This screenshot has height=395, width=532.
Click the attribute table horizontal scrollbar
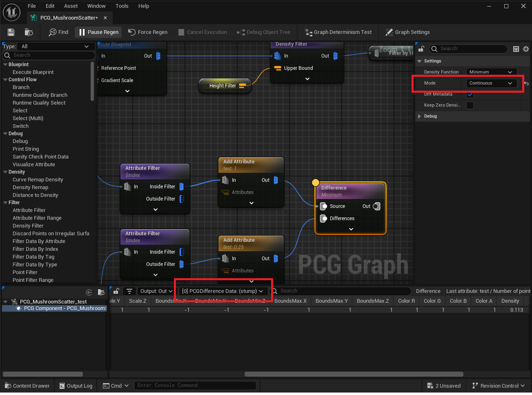coord(354,374)
